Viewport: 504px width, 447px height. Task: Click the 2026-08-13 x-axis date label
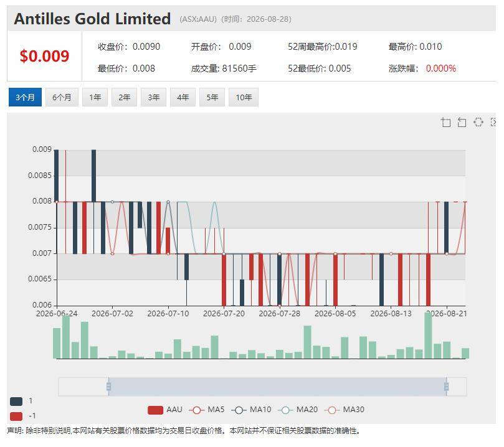tap(391, 314)
